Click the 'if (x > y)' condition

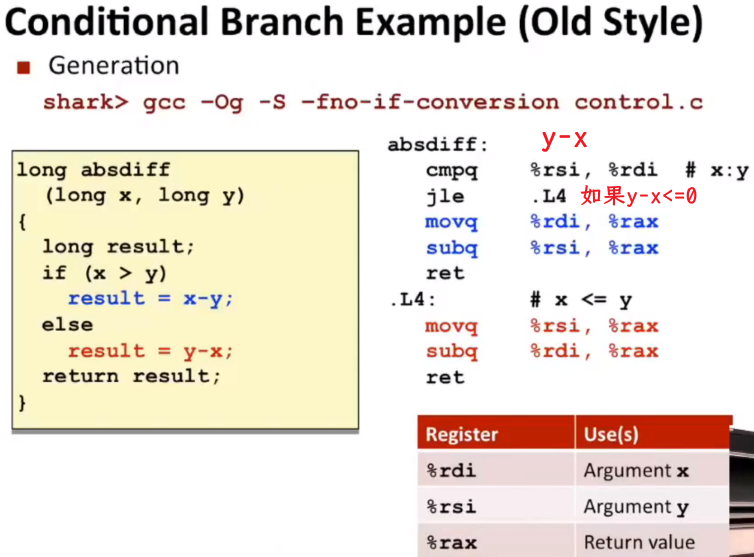coord(104,273)
